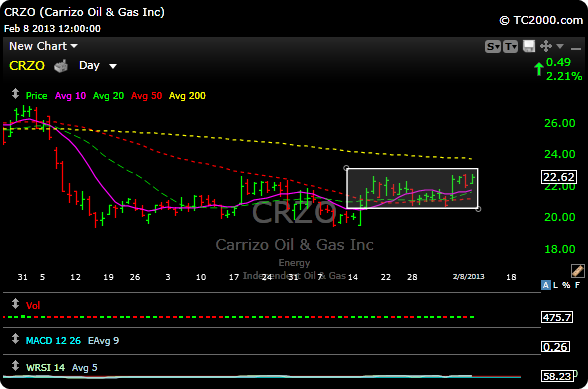The height and width of the screenshot is (389, 588).
Task: Select the F scale toggle
Action: 578,285
